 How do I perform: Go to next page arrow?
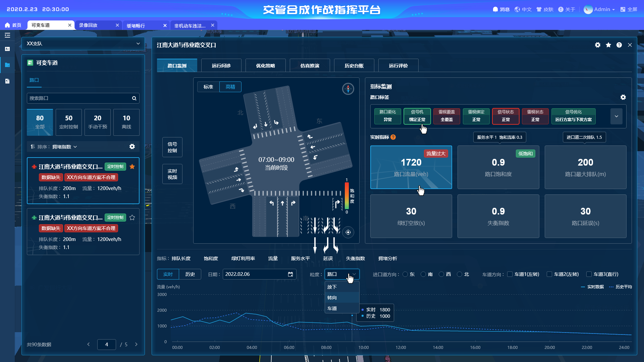pos(136,344)
